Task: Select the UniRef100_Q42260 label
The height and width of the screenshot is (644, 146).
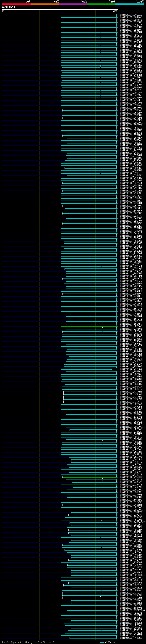Action: click(x=131, y=369)
